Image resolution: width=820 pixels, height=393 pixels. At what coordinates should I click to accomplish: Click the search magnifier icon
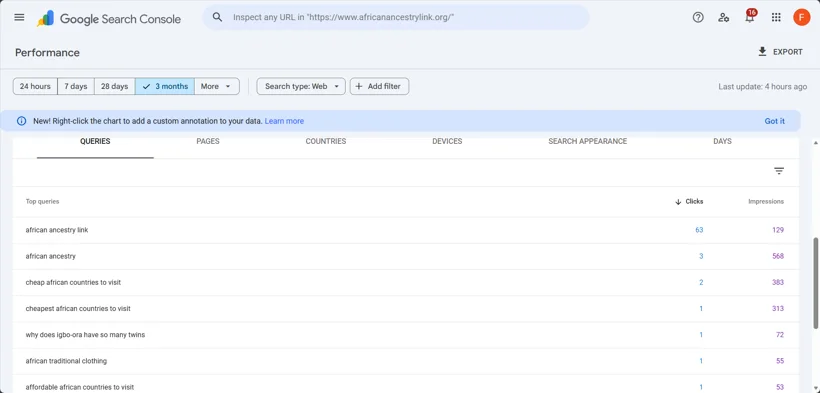click(x=218, y=17)
